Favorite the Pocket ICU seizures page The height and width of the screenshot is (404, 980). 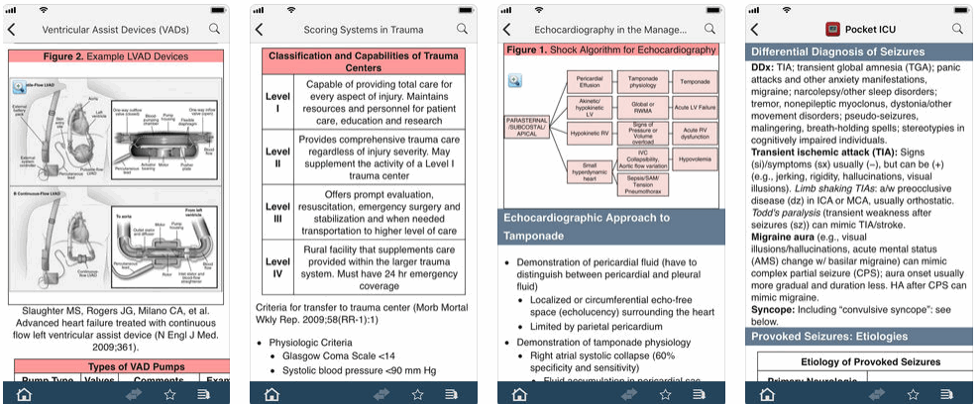click(913, 394)
